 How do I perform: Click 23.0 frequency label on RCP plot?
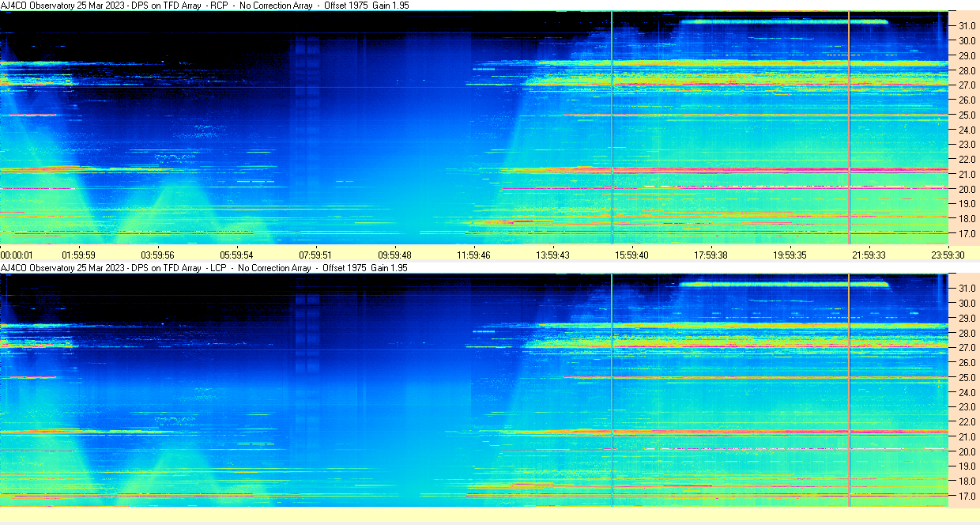pos(967,145)
